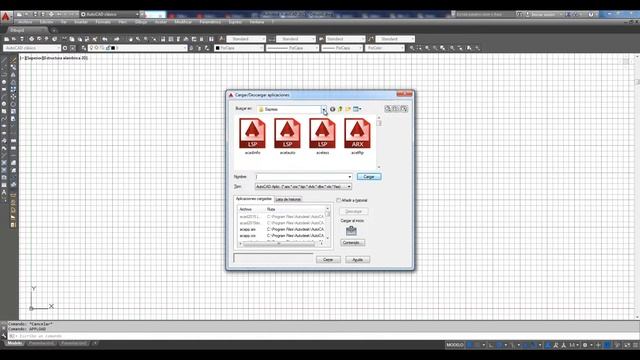This screenshot has width=640, height=360.
Task: Select the Modelo layout tab
Action: click(15, 344)
